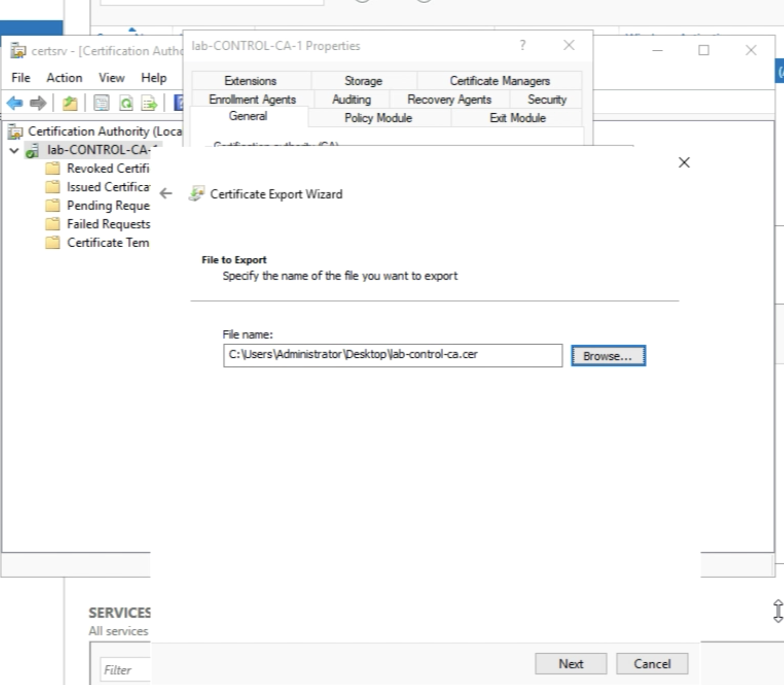Image resolution: width=784 pixels, height=685 pixels.
Task: Click the Browse... button
Action: click(608, 356)
